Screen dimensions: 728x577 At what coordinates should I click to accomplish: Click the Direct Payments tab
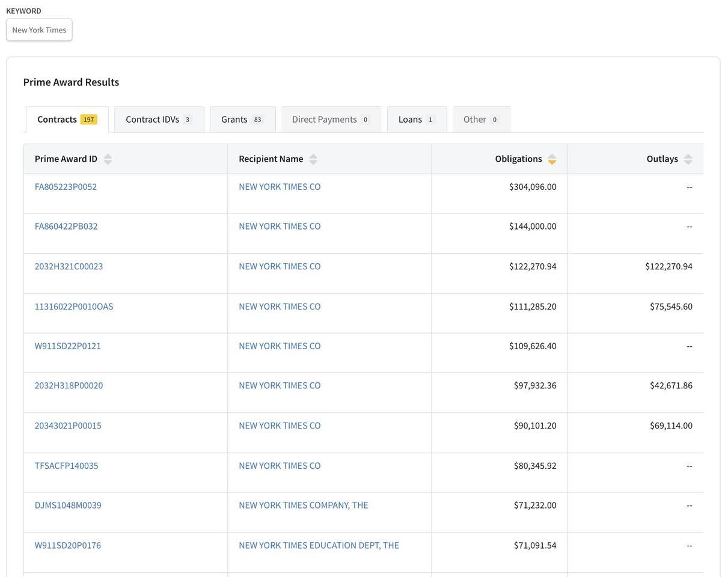[331, 120]
